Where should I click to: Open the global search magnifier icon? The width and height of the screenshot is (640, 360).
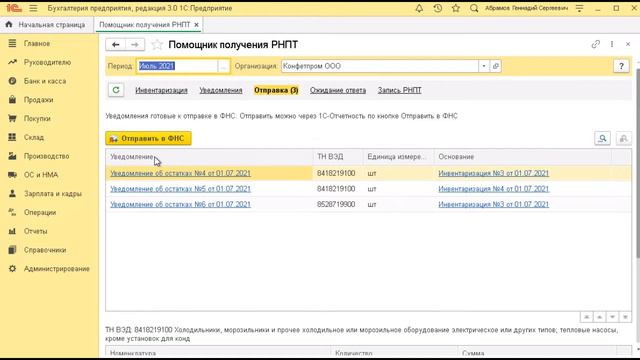pos(474,8)
